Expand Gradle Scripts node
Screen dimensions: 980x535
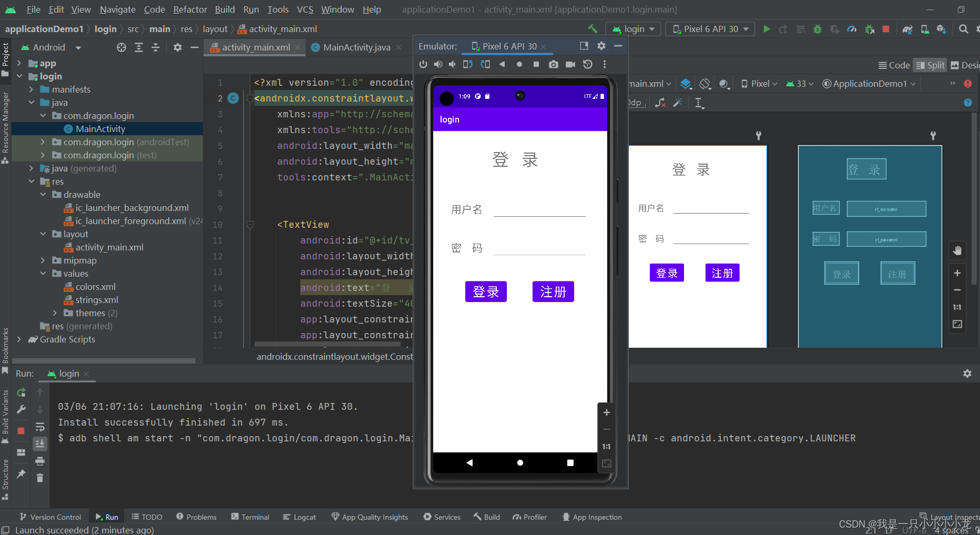pyautogui.click(x=19, y=339)
